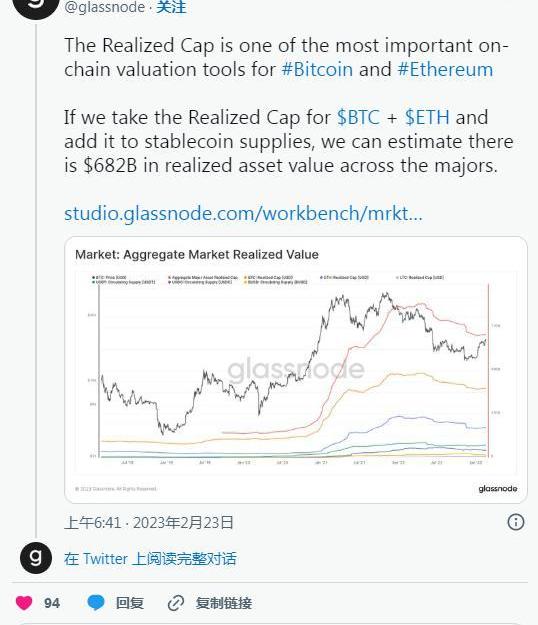Click the chain link copy icon
The width and height of the screenshot is (538, 625).
(x=176, y=603)
